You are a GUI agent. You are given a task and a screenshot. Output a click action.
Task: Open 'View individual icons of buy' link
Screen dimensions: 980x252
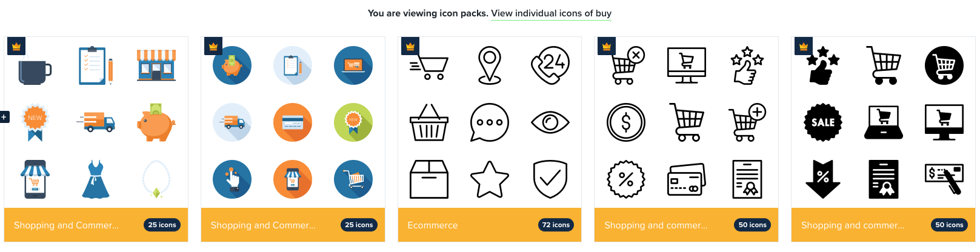[551, 13]
